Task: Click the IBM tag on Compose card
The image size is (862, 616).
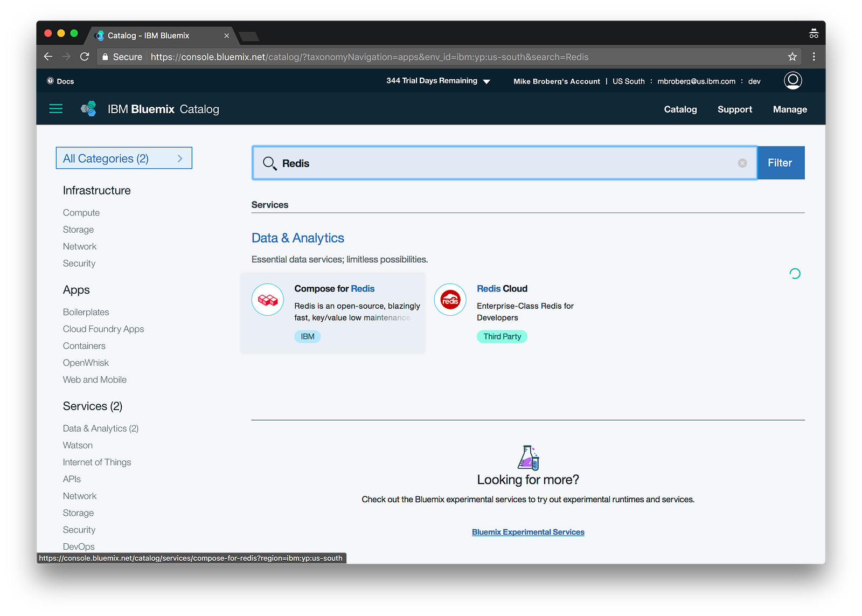Action: [308, 337]
